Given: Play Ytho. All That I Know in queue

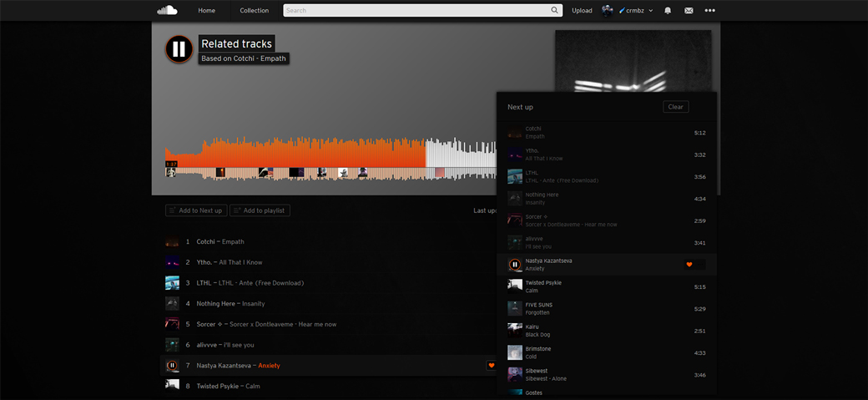Looking at the screenshot, I should [607, 154].
